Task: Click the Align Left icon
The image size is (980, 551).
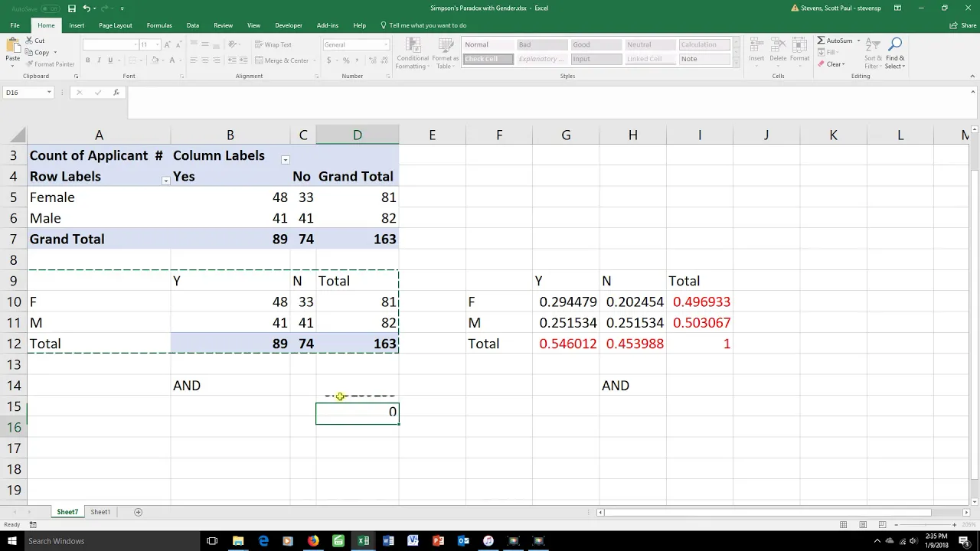Action: pyautogui.click(x=194, y=60)
